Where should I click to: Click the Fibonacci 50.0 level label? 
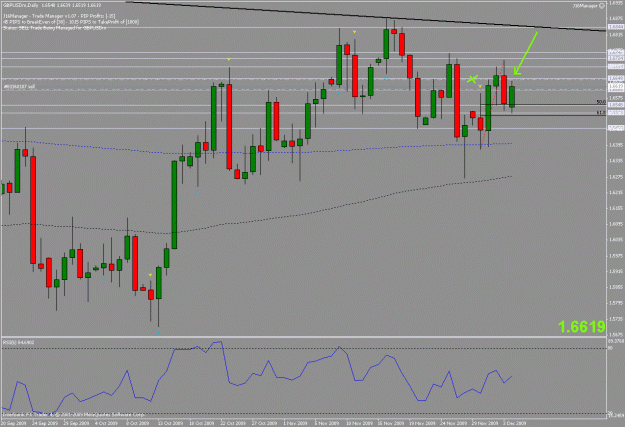(x=601, y=102)
